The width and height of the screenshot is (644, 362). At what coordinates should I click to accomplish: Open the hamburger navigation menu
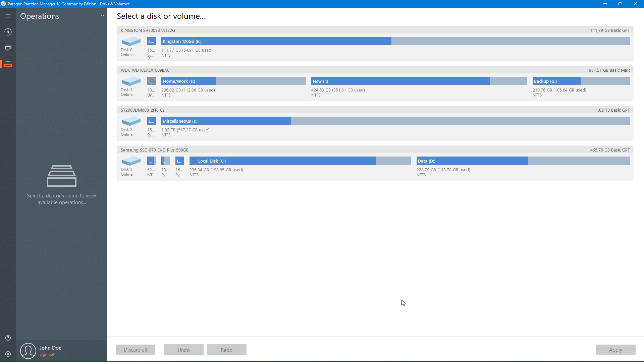(x=8, y=16)
